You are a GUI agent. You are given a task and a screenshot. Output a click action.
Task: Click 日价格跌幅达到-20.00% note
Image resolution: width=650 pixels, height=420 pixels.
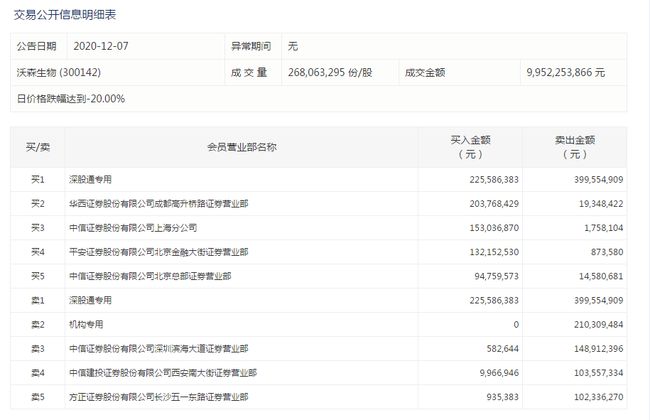[x=70, y=99]
